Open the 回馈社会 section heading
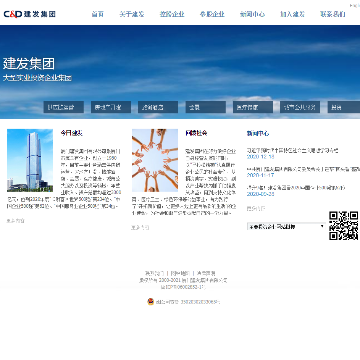This screenshot has height=360, width=360. [196, 133]
